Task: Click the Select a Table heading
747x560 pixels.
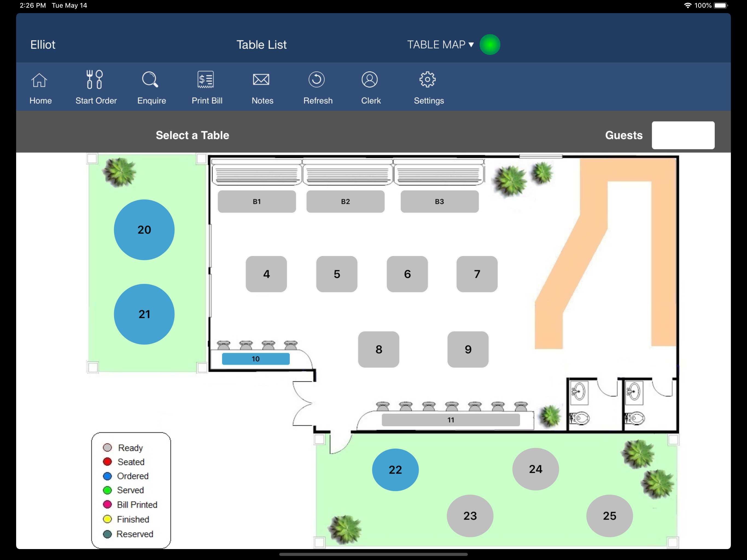Action: point(192,135)
